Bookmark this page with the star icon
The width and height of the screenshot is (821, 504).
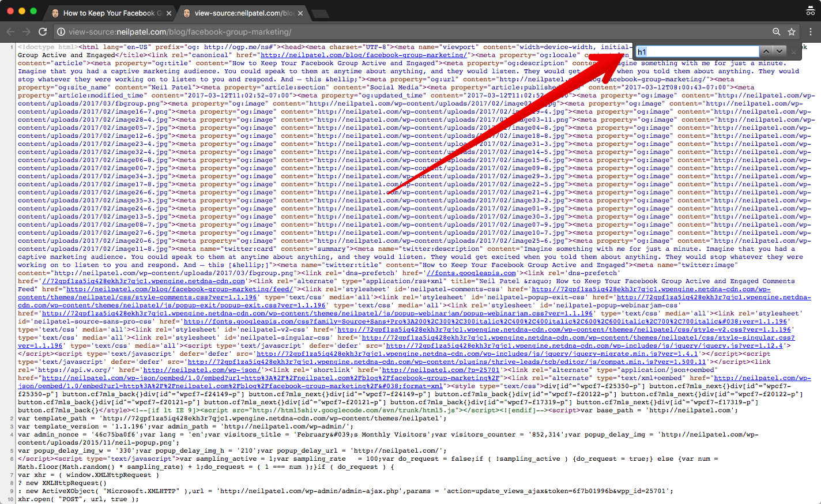792,32
